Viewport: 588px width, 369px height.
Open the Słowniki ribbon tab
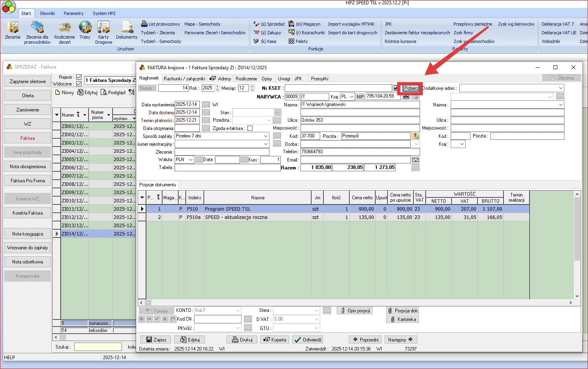(x=47, y=13)
